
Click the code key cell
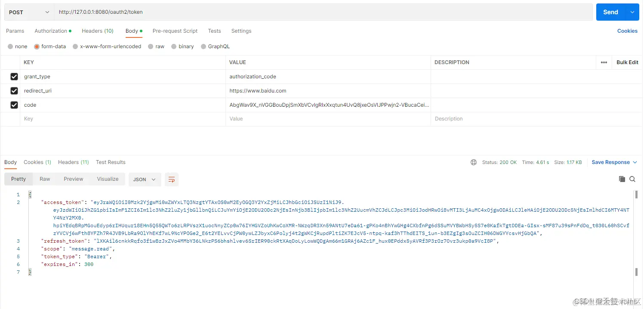(123, 105)
